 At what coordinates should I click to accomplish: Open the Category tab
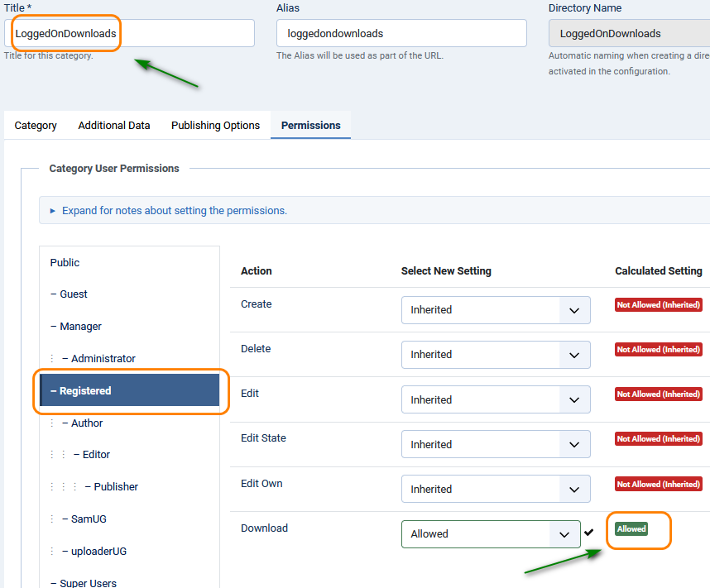coord(36,126)
